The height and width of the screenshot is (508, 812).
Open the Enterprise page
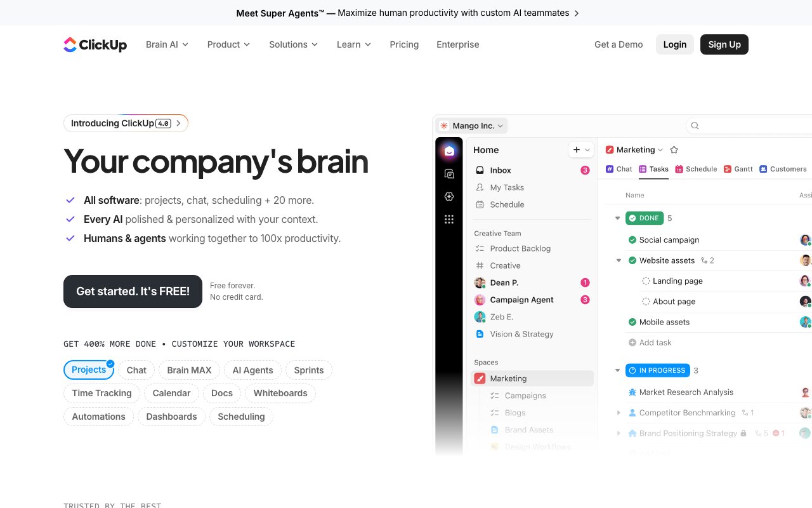tap(458, 44)
